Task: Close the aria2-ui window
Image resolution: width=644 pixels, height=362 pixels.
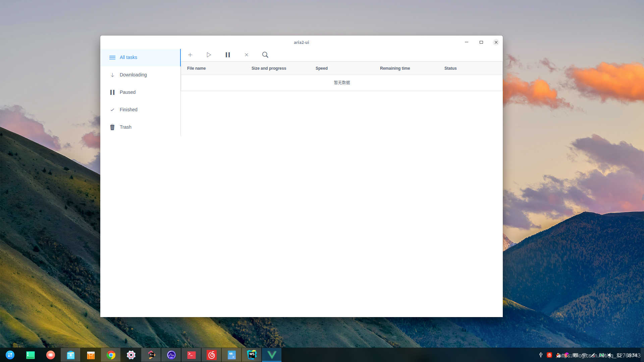Action: point(496,42)
